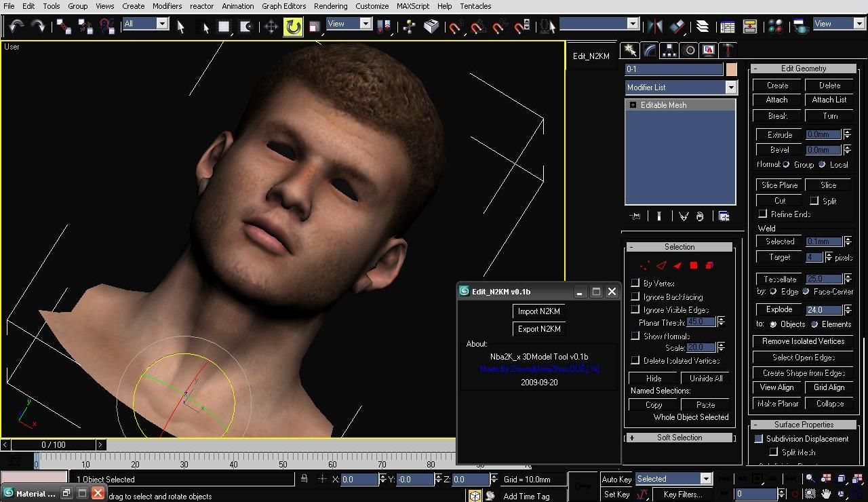The width and height of the screenshot is (868, 502).
Task: Click the Import N2KM button
Action: click(538, 311)
